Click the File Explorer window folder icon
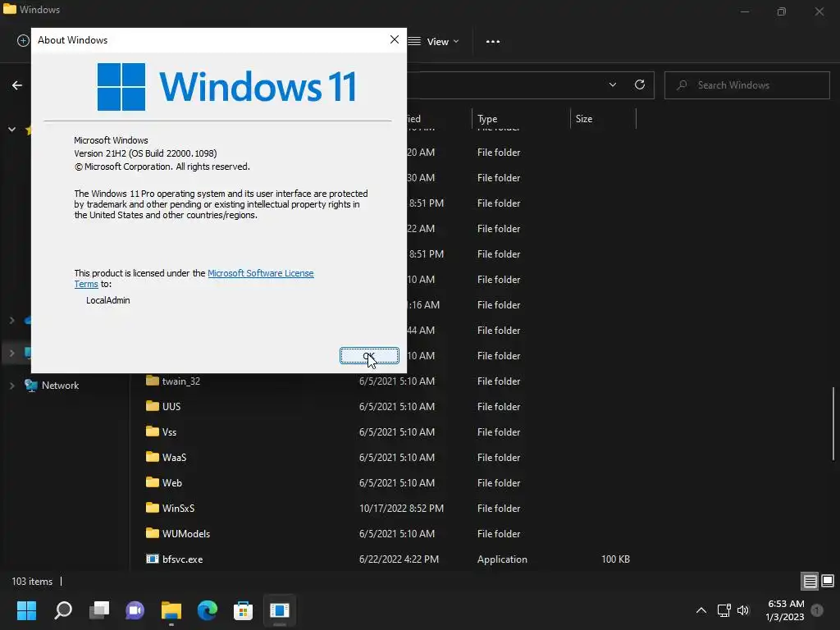The image size is (840, 630). (10, 9)
